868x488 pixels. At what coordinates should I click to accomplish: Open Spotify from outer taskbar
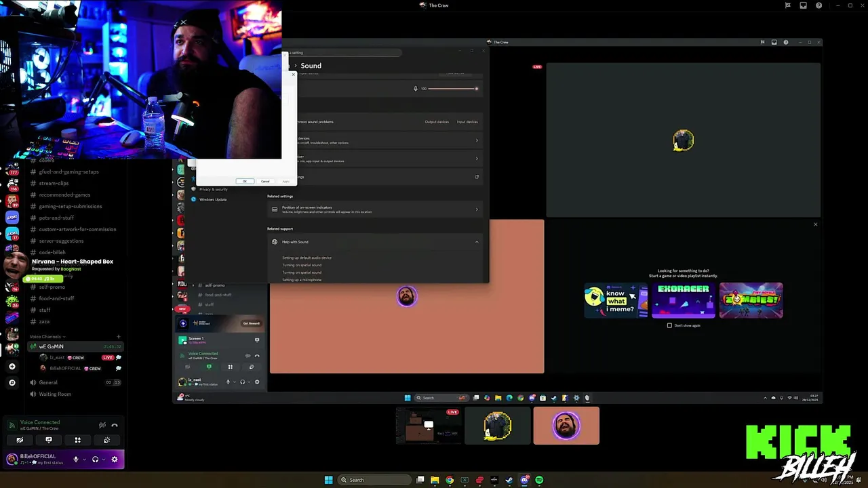pos(539,480)
